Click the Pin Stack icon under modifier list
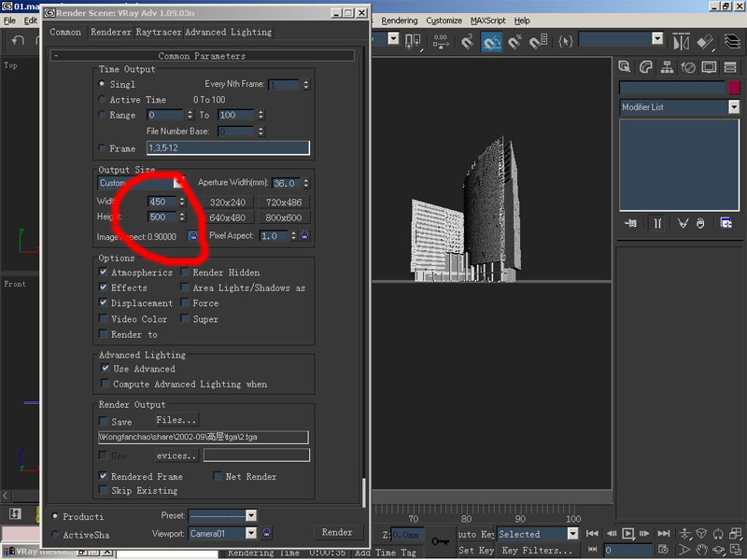The image size is (747, 560). coord(631,223)
